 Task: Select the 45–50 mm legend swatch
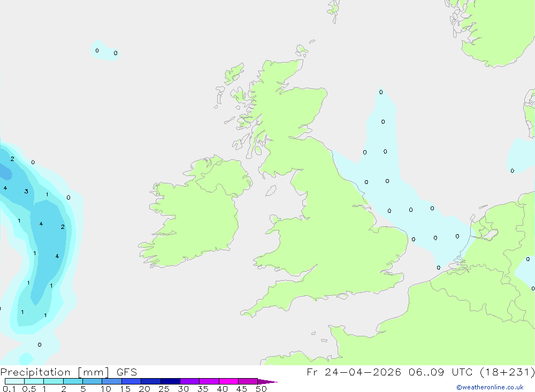(248, 381)
